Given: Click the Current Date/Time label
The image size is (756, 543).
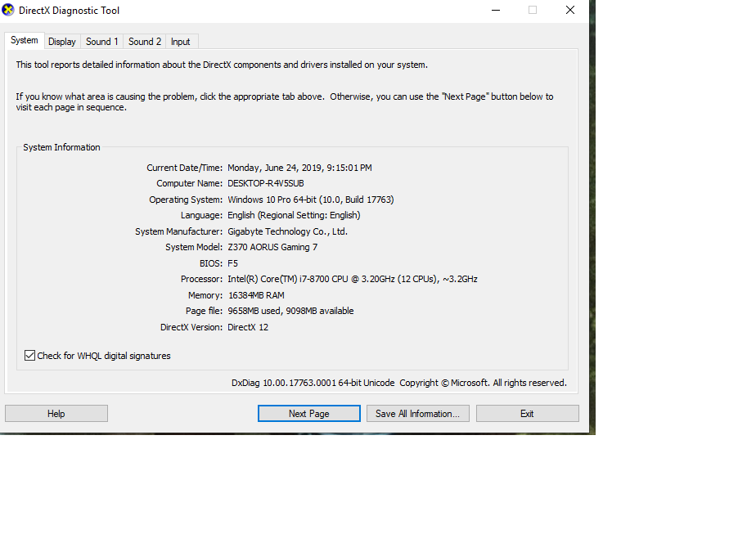Looking at the screenshot, I should pos(185,168).
